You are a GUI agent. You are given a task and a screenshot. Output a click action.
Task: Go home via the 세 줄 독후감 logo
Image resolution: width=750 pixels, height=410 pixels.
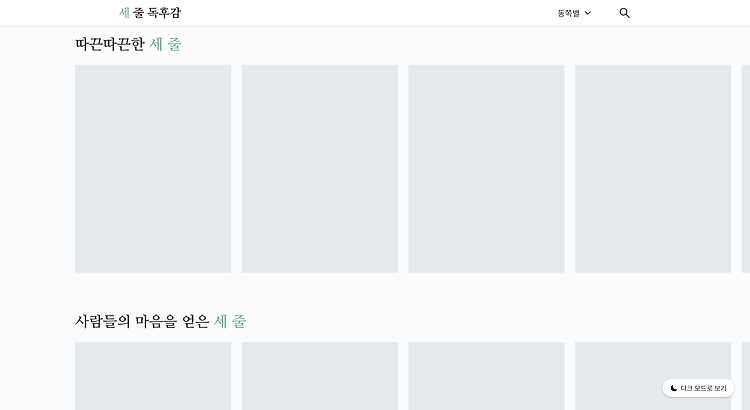(x=150, y=12)
